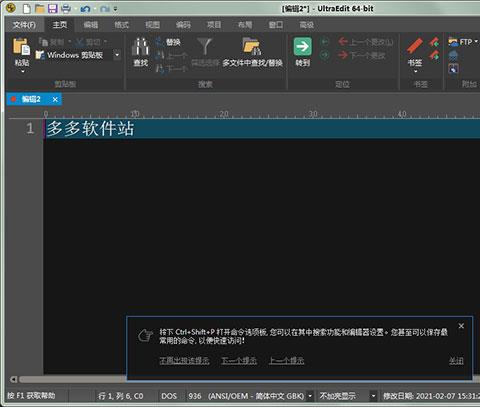Image resolution: width=480 pixels, height=407 pixels.
Task: Click the 下一个提示 next tip link
Action: click(239, 361)
